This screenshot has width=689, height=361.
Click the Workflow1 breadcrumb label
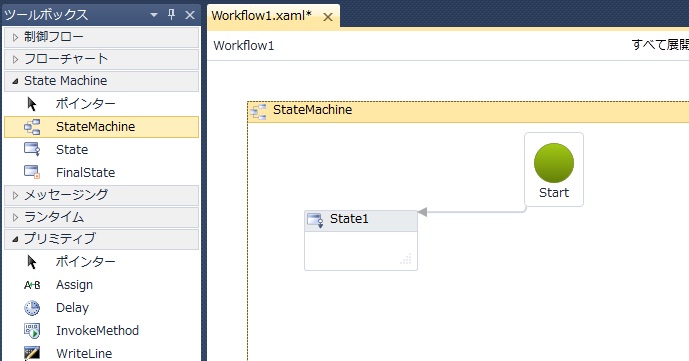[x=244, y=46]
